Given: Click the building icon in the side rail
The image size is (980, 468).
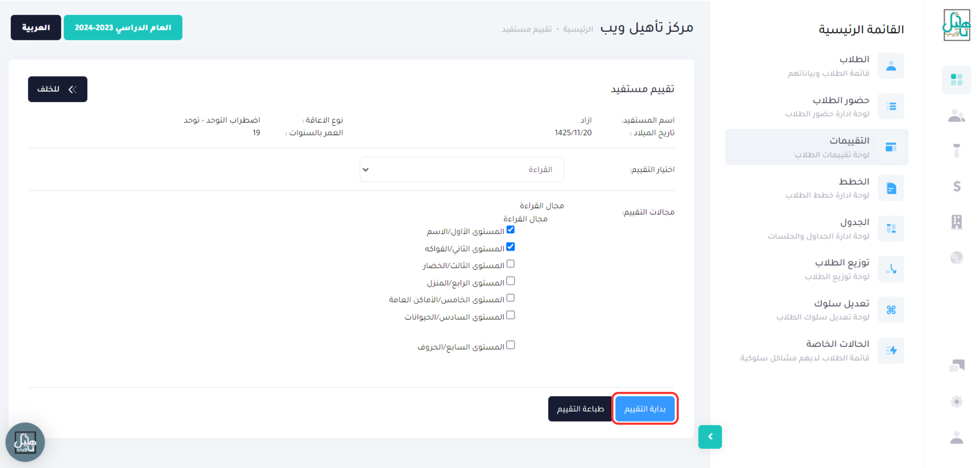Looking at the screenshot, I should tap(956, 222).
